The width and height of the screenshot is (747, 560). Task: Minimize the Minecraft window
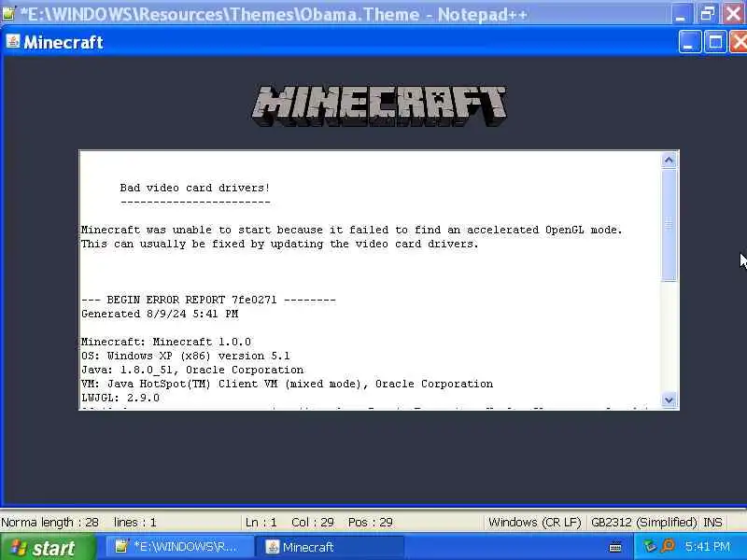click(x=689, y=42)
